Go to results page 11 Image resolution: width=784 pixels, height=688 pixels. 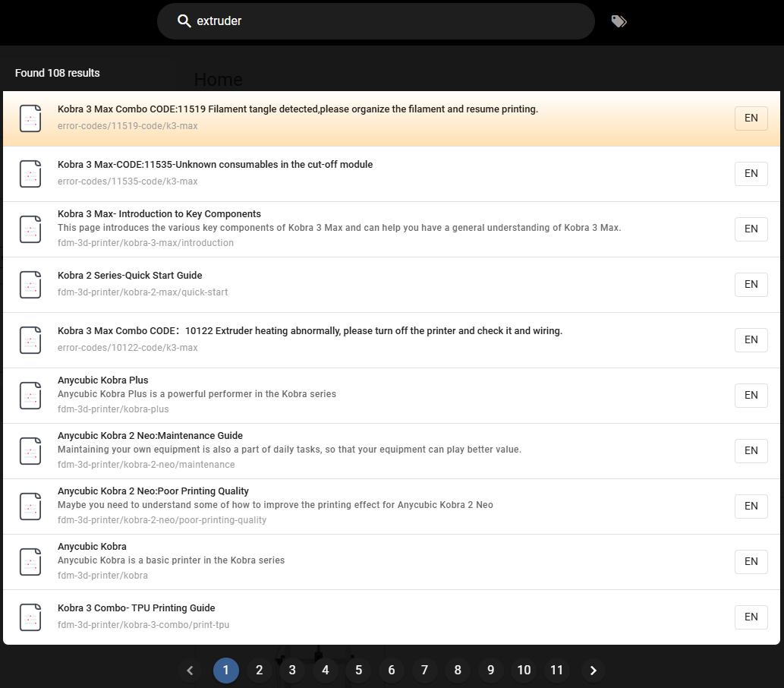tap(556, 671)
